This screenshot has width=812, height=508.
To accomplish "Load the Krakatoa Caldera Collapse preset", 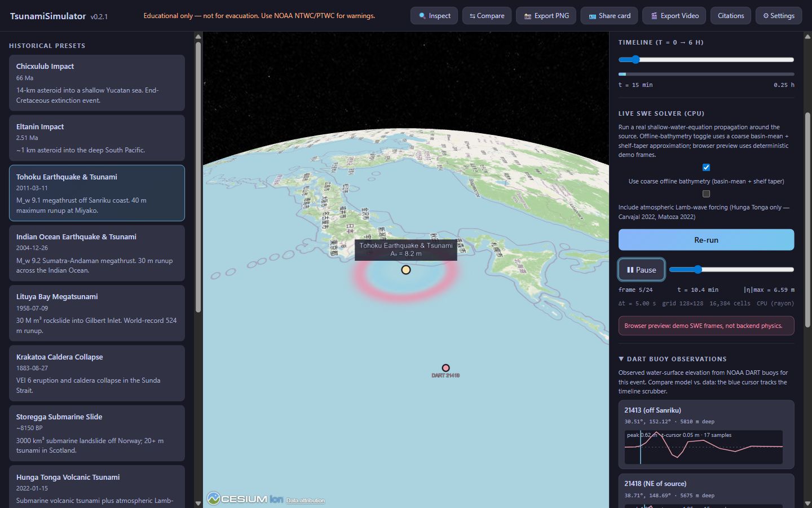I will tap(97, 373).
